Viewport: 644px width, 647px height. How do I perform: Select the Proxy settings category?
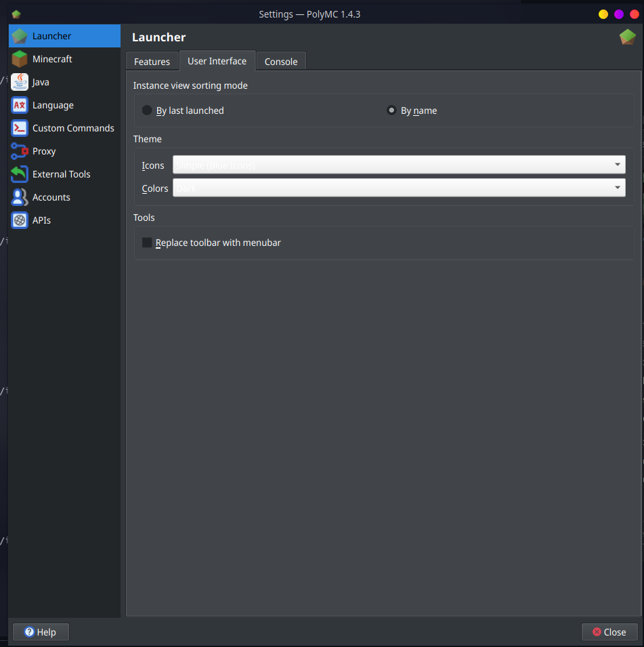(x=43, y=151)
